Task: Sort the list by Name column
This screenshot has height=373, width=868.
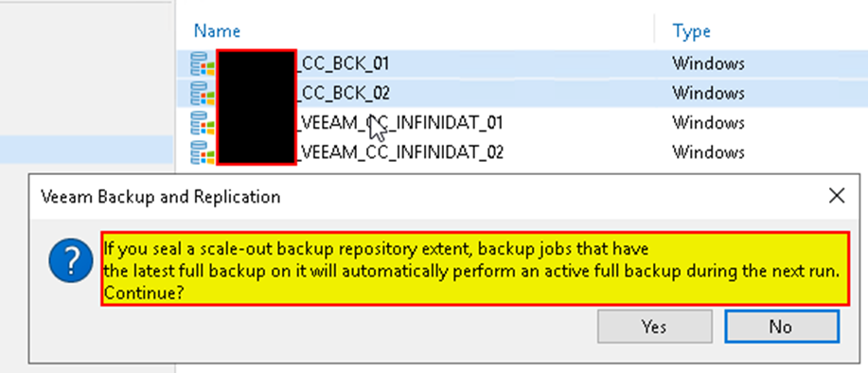Action: [x=217, y=31]
